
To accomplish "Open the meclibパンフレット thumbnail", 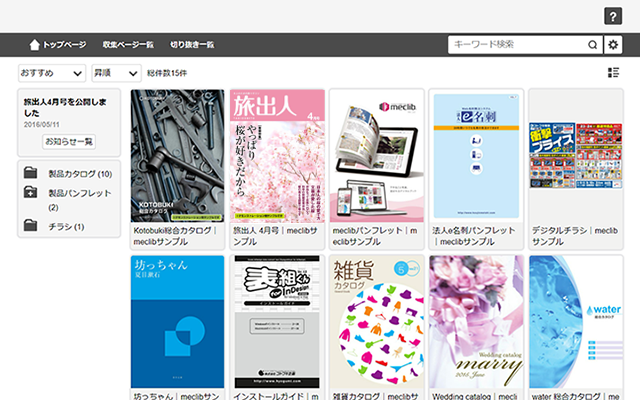I will tap(376, 155).
